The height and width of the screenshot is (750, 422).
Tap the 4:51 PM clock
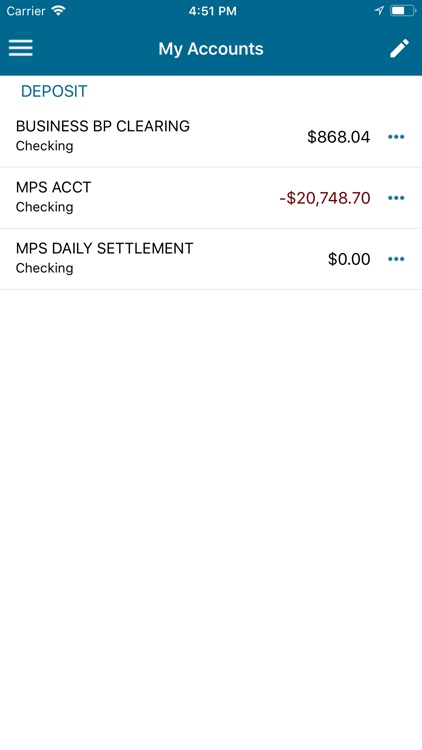click(212, 11)
